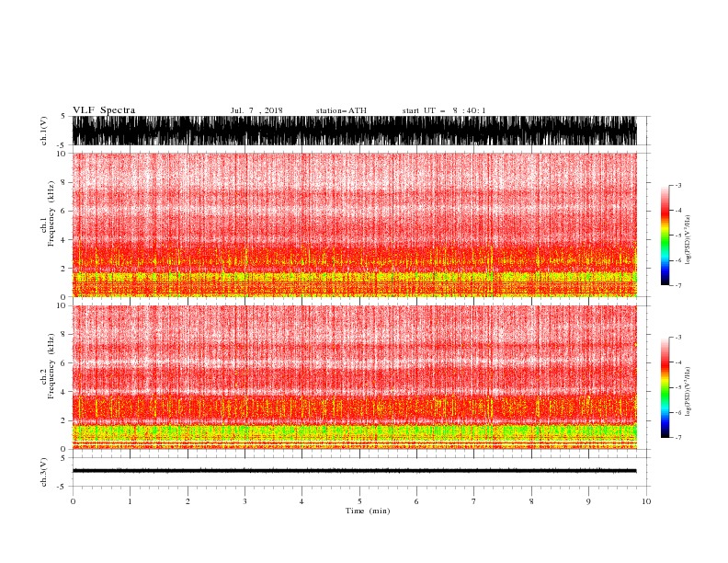The height and width of the screenshot is (563, 728).
Task: Click time axis tick label "9"
Action: (x=588, y=501)
